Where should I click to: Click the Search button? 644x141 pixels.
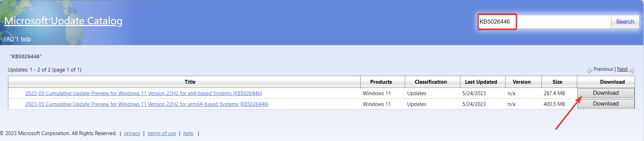(x=625, y=22)
